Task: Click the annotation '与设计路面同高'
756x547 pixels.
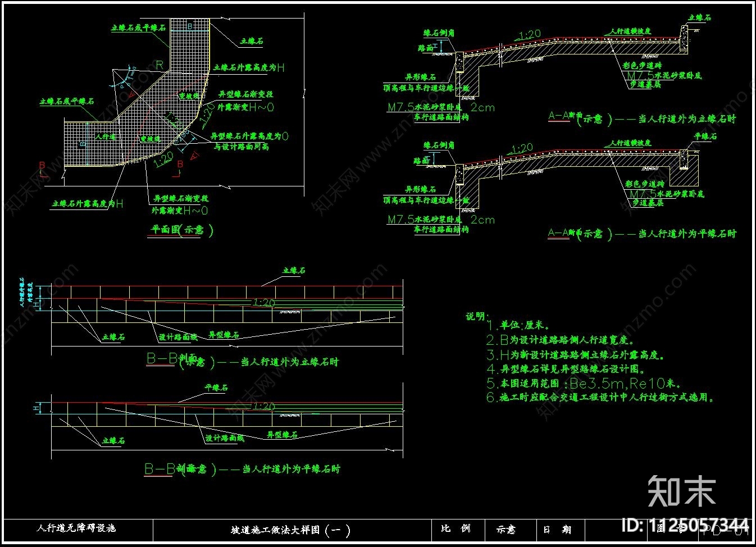Action: (241, 147)
